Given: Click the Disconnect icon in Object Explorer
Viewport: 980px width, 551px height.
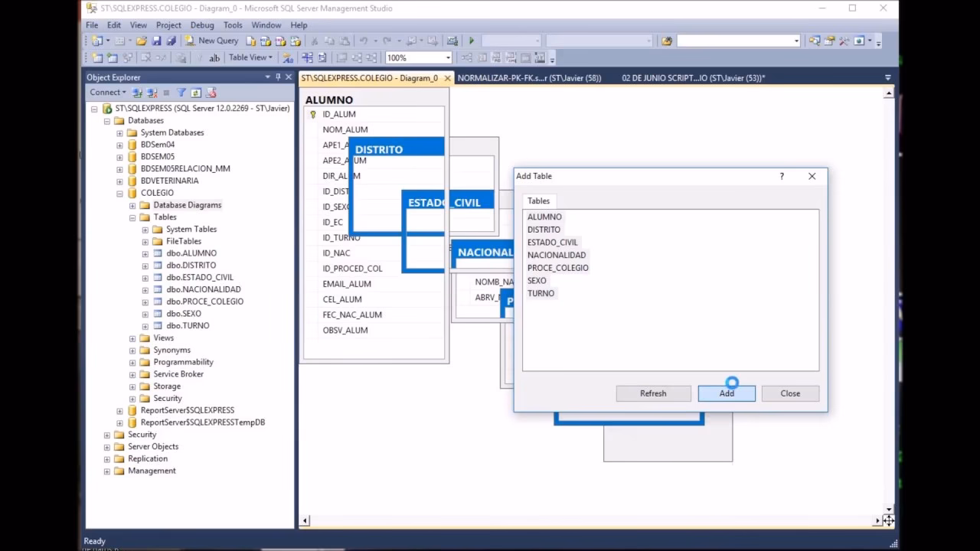Looking at the screenshot, I should pos(152,93).
